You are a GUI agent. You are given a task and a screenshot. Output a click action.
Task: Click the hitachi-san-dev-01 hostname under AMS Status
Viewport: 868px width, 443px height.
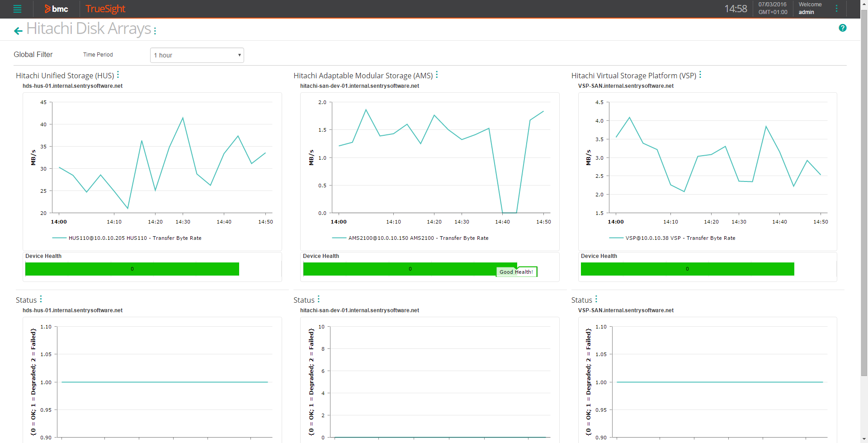[x=359, y=310]
